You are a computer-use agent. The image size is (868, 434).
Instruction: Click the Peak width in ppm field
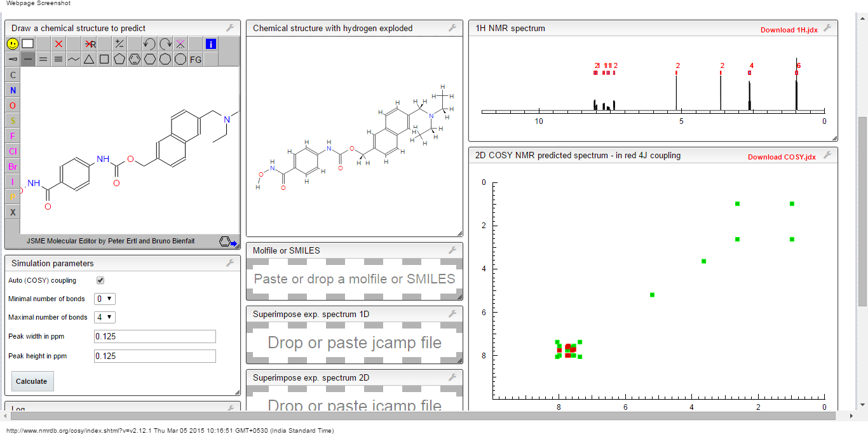click(155, 337)
